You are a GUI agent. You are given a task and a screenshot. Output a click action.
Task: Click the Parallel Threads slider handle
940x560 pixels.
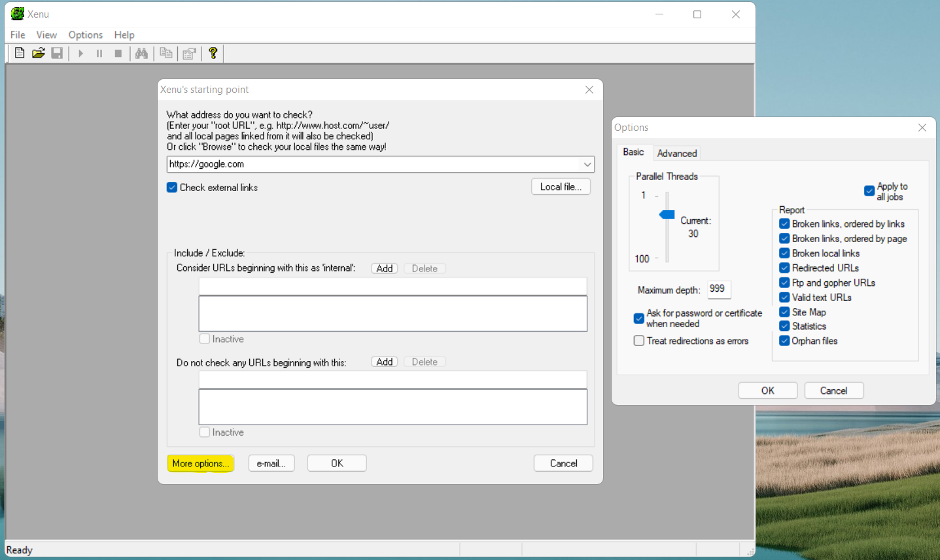667,215
